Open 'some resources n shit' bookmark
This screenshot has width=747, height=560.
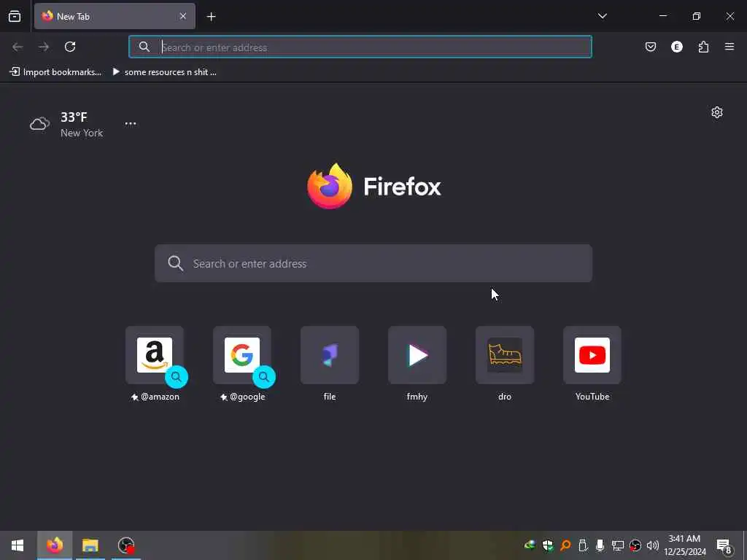point(164,72)
